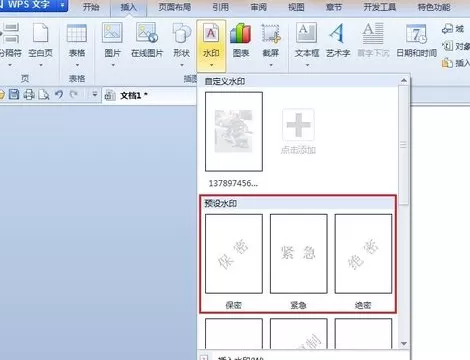Expand the 空白页 dropdown arrow
The height and width of the screenshot is (360, 470).
(x=41, y=65)
